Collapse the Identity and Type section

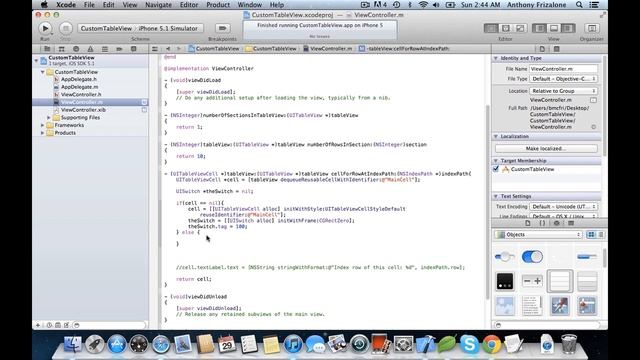[x=496, y=58]
